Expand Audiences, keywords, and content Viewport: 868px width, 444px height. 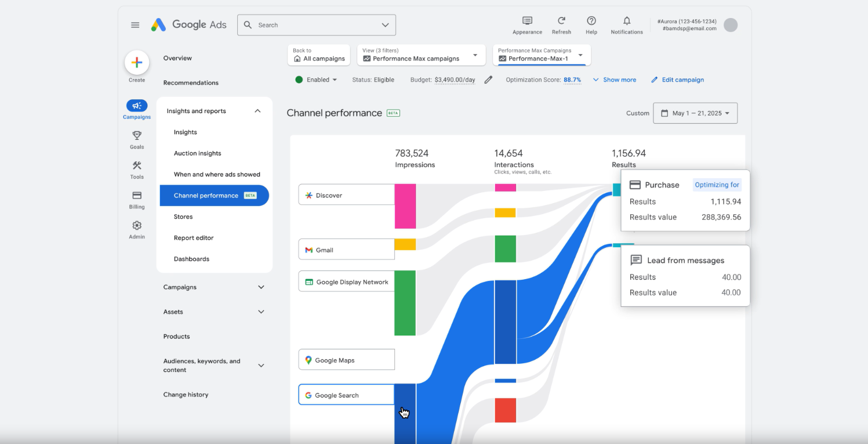click(x=261, y=365)
